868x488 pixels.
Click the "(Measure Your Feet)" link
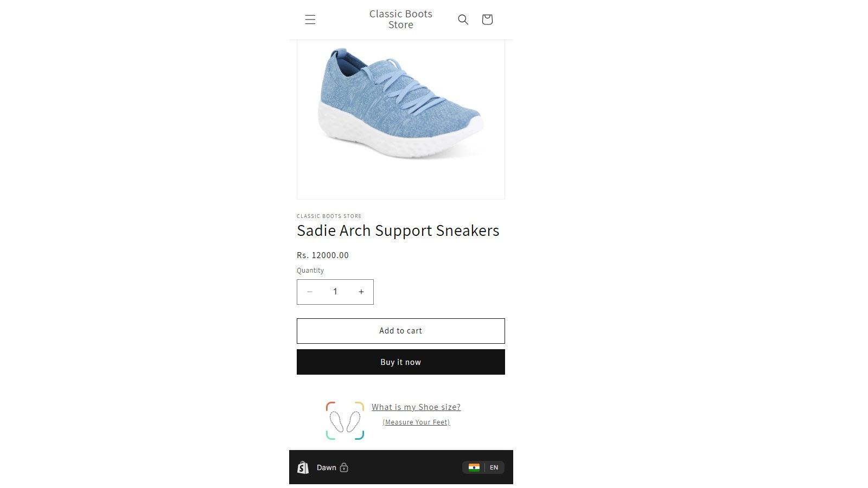tap(416, 422)
